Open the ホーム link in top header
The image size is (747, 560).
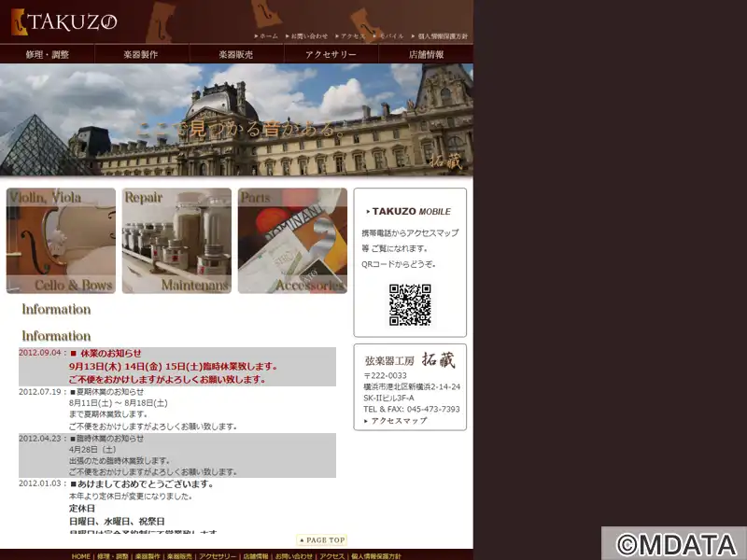tap(268, 36)
